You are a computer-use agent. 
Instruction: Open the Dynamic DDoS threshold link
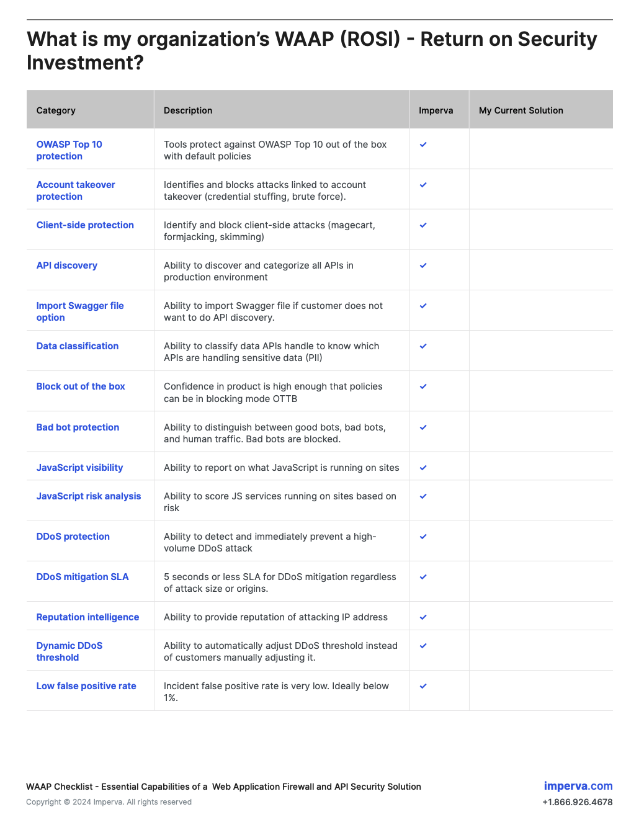pyautogui.click(x=69, y=651)
